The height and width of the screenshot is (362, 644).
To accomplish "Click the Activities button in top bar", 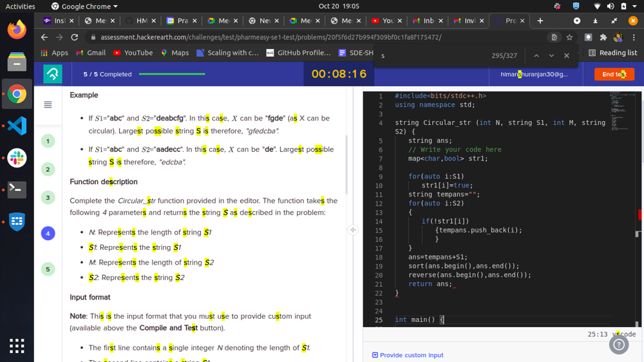I will click(20, 6).
